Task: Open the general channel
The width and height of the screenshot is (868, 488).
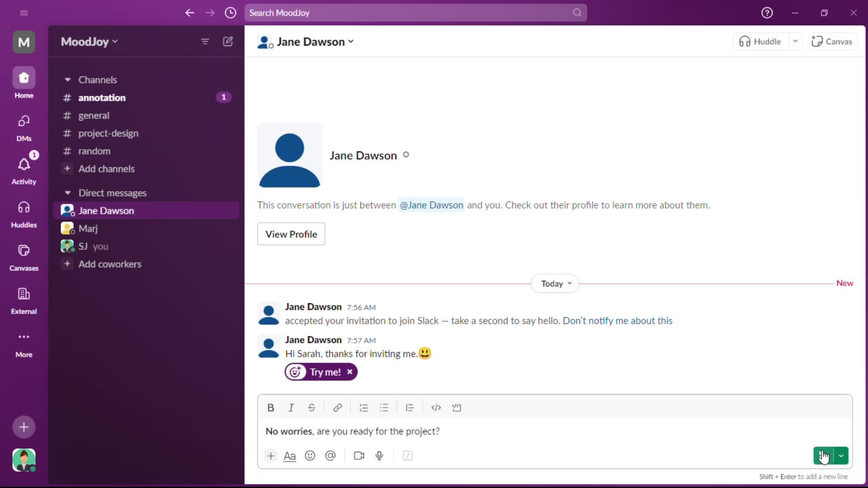Action: click(146, 115)
